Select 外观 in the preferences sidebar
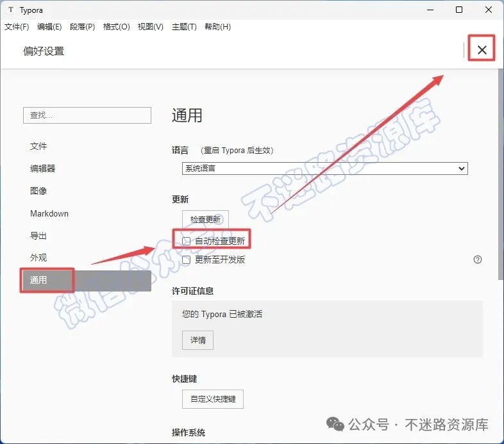 click(87, 258)
